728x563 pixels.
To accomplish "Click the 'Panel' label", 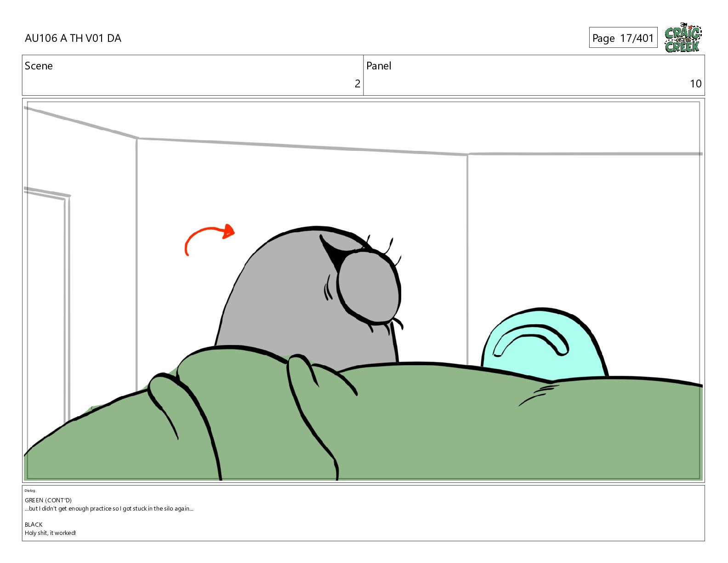I will tap(379, 66).
